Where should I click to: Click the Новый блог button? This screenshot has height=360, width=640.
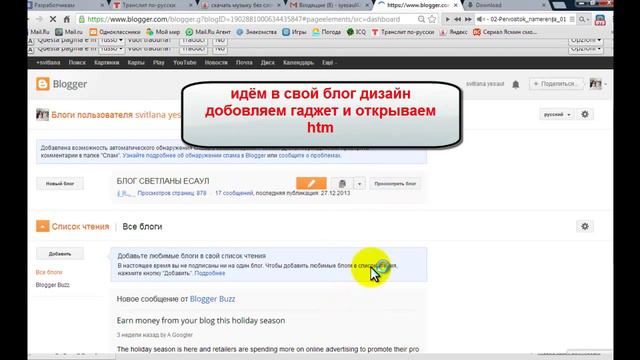tap(60, 184)
